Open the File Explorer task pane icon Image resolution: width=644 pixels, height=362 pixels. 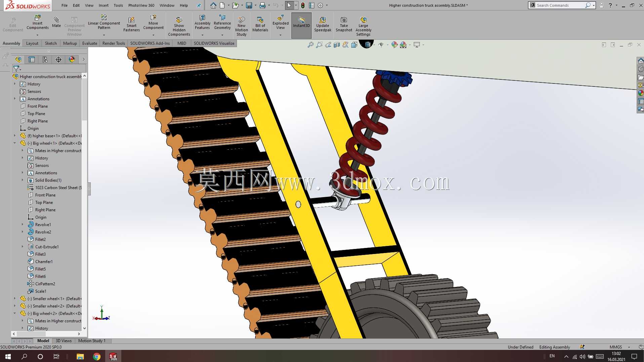point(641,77)
